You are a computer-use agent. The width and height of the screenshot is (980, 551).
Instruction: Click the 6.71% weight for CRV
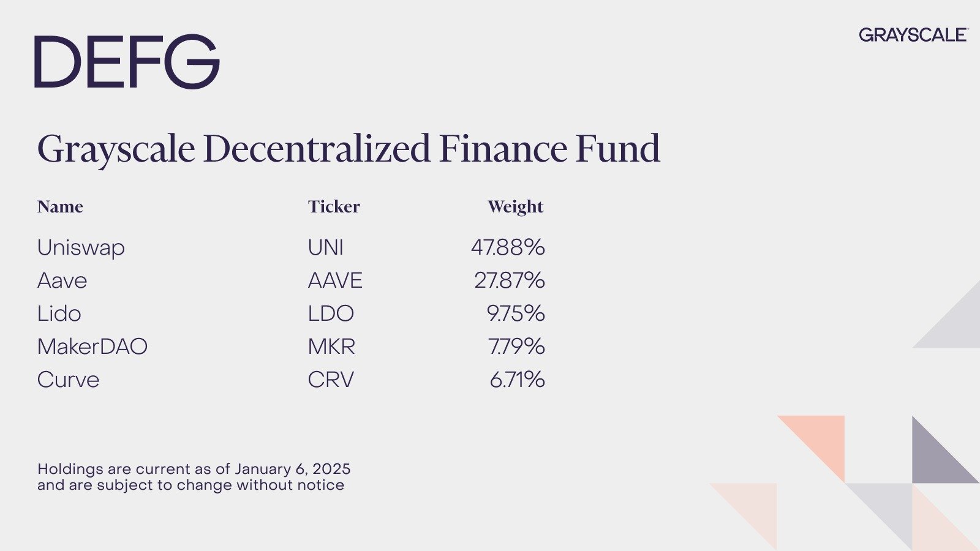click(x=517, y=380)
